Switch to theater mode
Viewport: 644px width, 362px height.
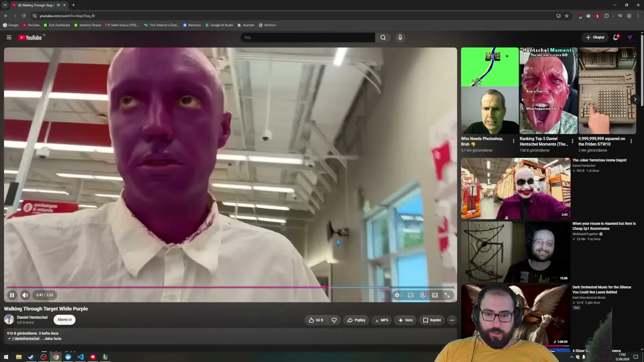pos(435,295)
